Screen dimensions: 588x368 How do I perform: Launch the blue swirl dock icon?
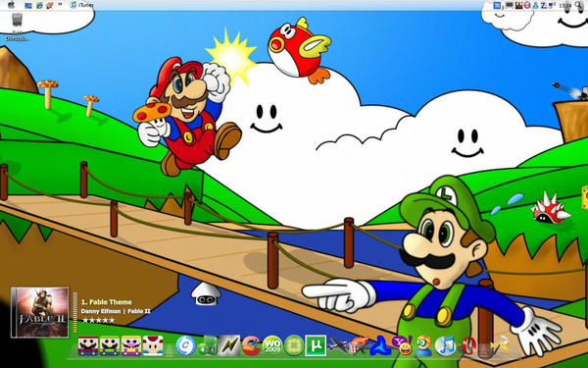coord(380,345)
